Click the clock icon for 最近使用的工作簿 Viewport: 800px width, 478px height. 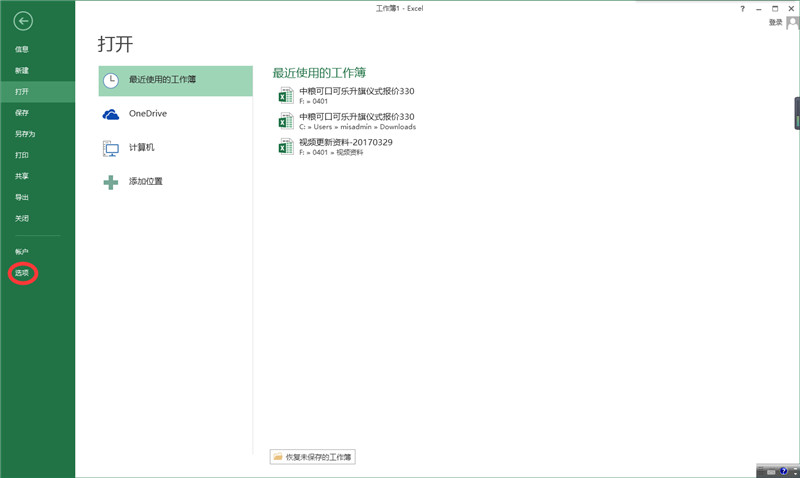pos(111,80)
